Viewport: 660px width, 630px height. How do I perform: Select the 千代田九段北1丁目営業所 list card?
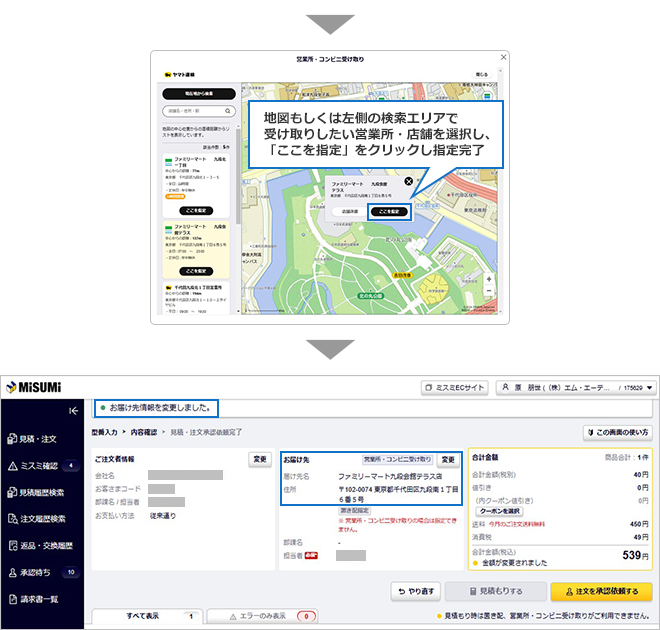point(196,298)
